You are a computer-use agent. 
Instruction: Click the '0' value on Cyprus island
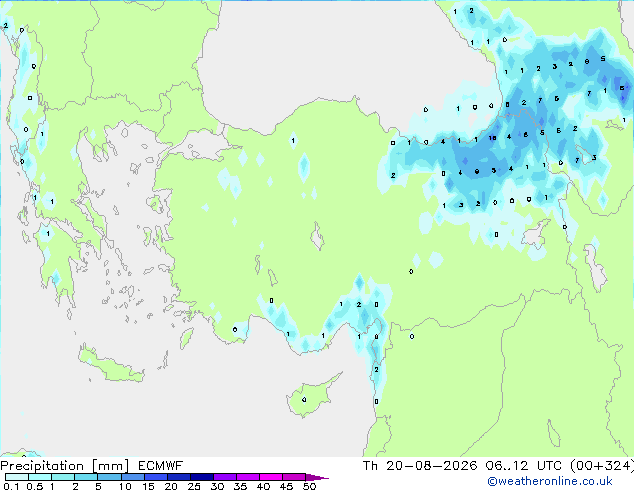[x=304, y=399]
